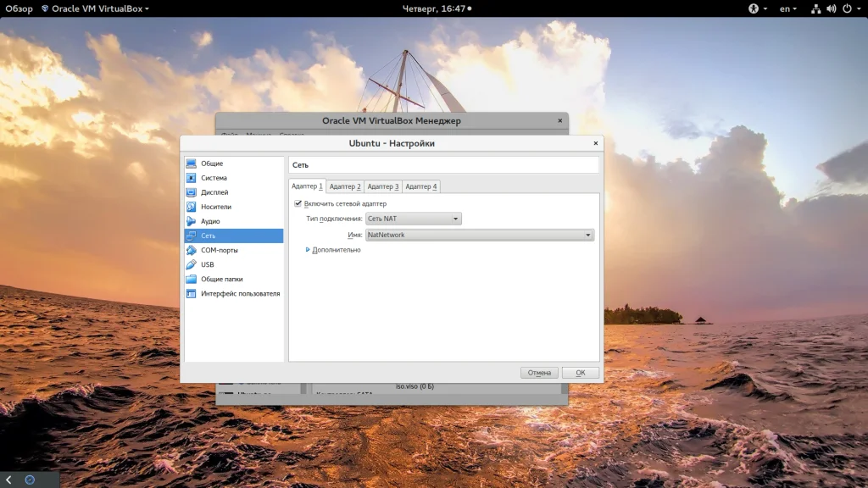Open the Дисплей settings icon
The image size is (868, 488).
(192, 192)
